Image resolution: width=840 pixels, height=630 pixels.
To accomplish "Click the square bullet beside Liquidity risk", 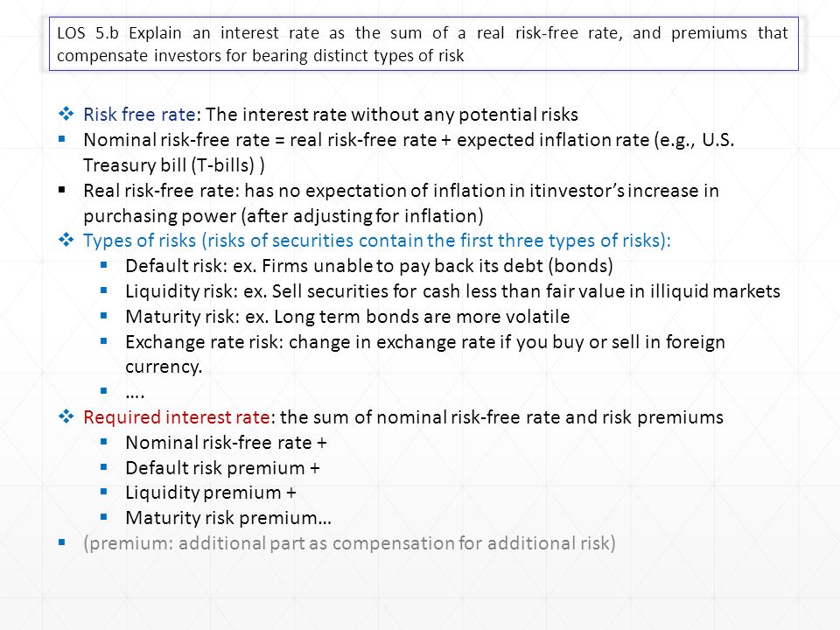I will tap(104, 290).
